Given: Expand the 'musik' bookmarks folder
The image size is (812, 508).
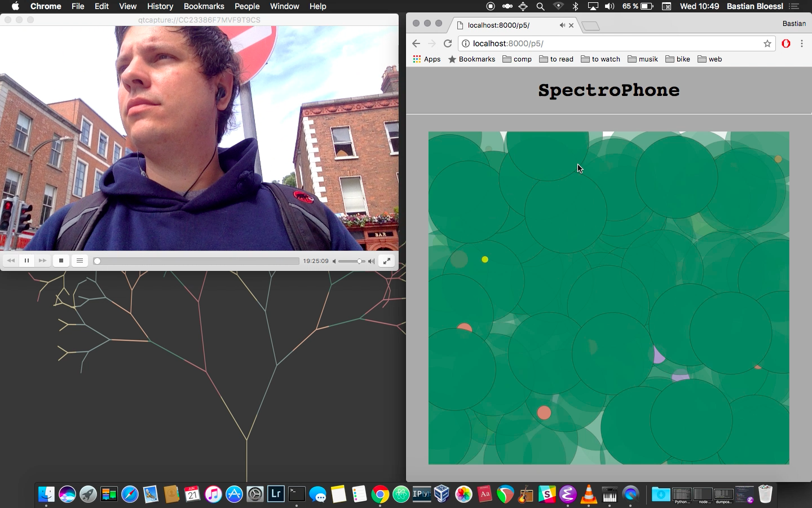Looking at the screenshot, I should pyautogui.click(x=643, y=59).
